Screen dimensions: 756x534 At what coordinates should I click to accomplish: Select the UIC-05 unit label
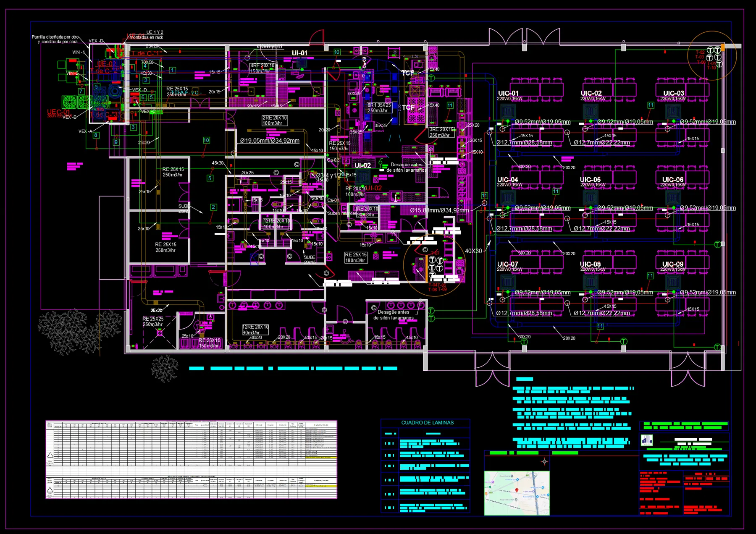click(x=590, y=180)
